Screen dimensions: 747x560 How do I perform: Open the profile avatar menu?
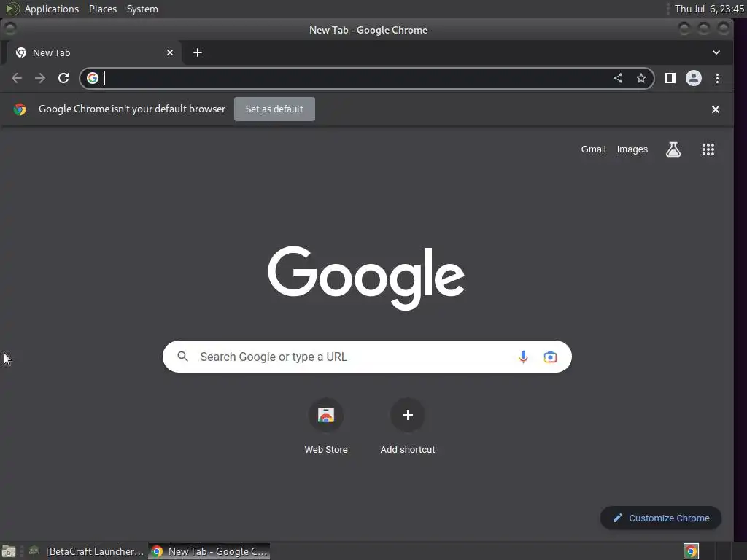click(694, 78)
